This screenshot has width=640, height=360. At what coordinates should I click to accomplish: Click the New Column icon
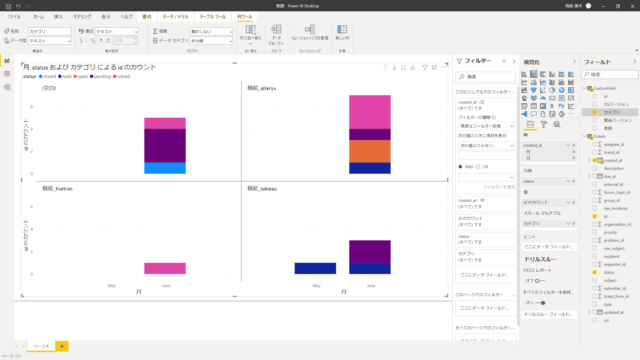[x=342, y=32]
